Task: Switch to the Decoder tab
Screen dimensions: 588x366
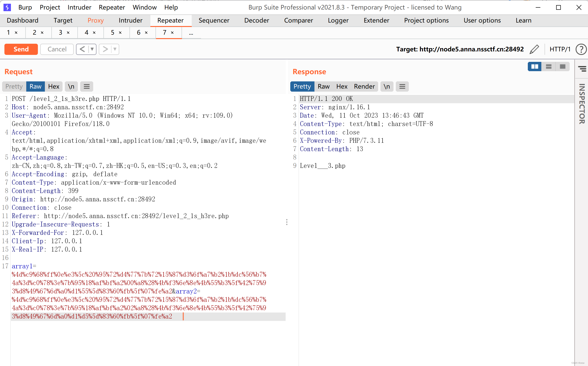Action: [x=256, y=20]
